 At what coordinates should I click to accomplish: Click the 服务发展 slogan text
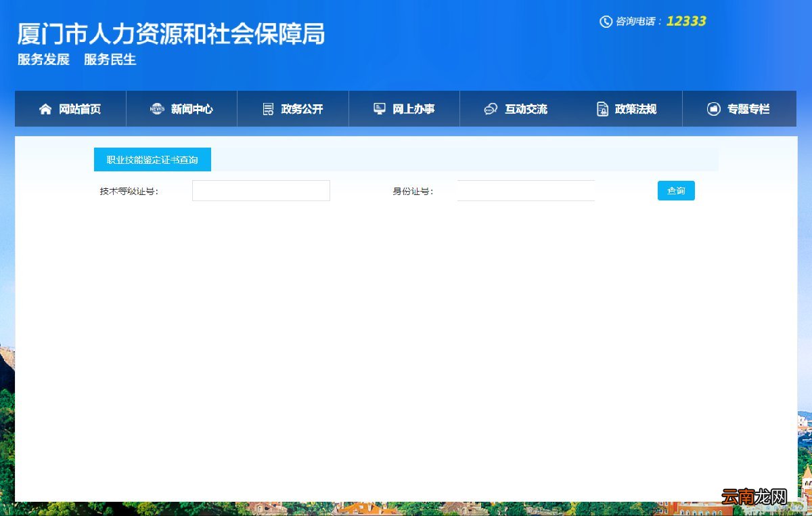[x=43, y=60]
